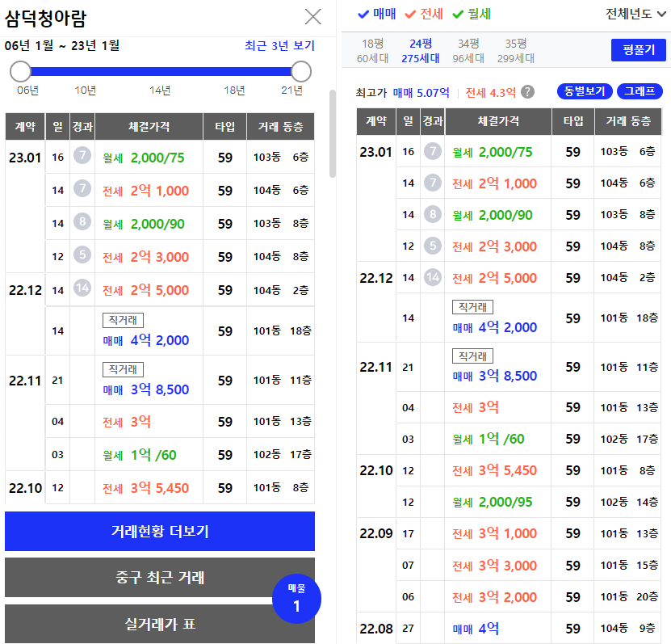Screen dimensions: 671x644
Task: Click 매매 4억 in 22.08 row
Action: 476,629
